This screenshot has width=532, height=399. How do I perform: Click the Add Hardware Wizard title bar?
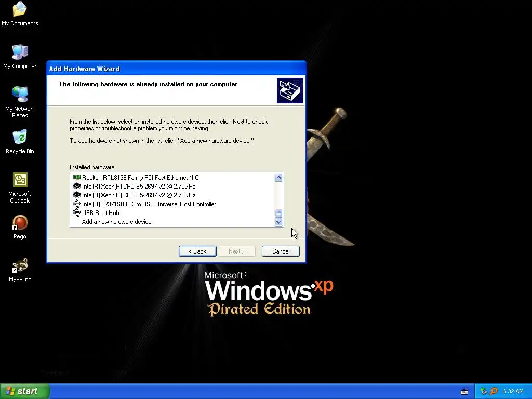pos(176,69)
